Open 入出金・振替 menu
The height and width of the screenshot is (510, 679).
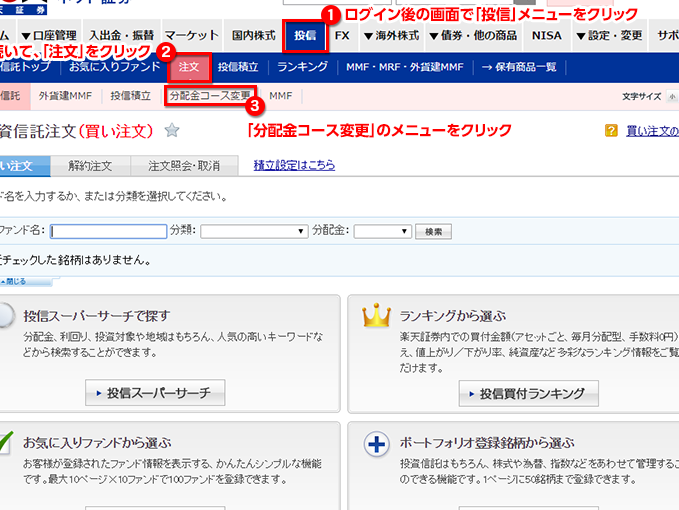122,36
